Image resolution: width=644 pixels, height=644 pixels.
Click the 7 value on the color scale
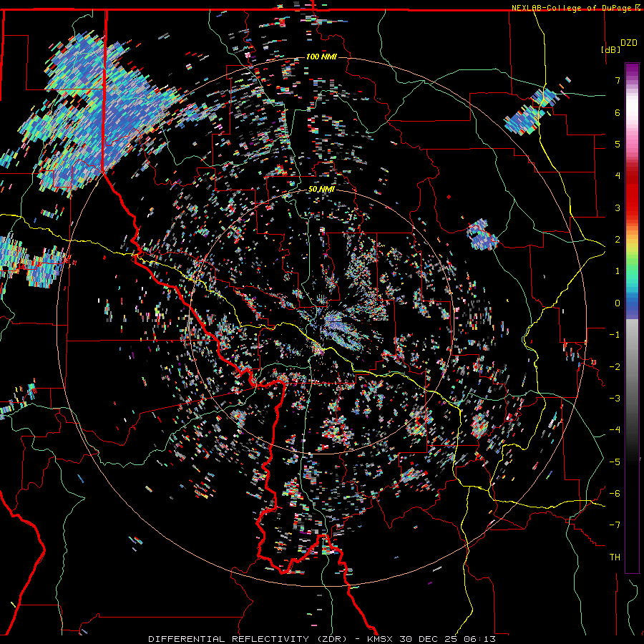point(618,80)
